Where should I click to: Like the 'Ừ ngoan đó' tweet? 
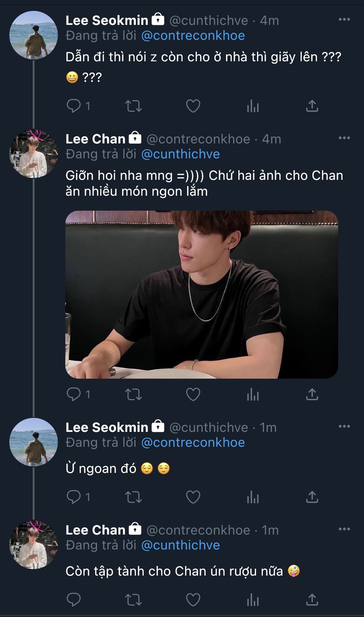(x=193, y=497)
